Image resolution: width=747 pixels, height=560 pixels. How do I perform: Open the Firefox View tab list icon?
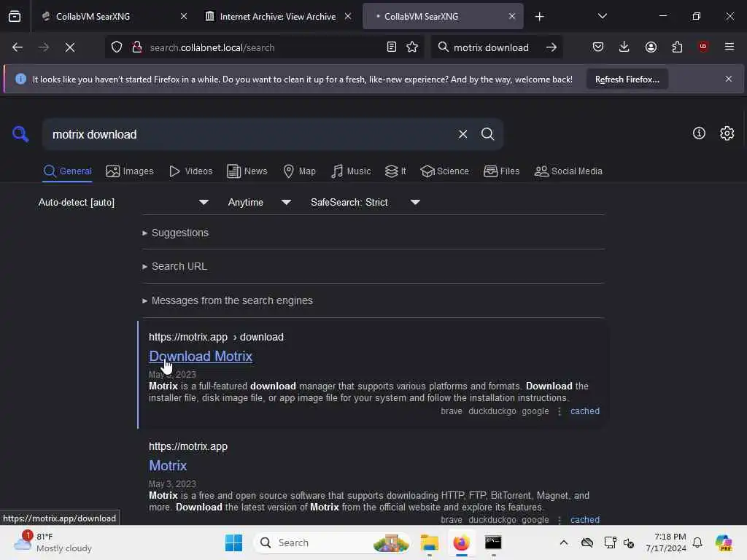(x=15, y=16)
